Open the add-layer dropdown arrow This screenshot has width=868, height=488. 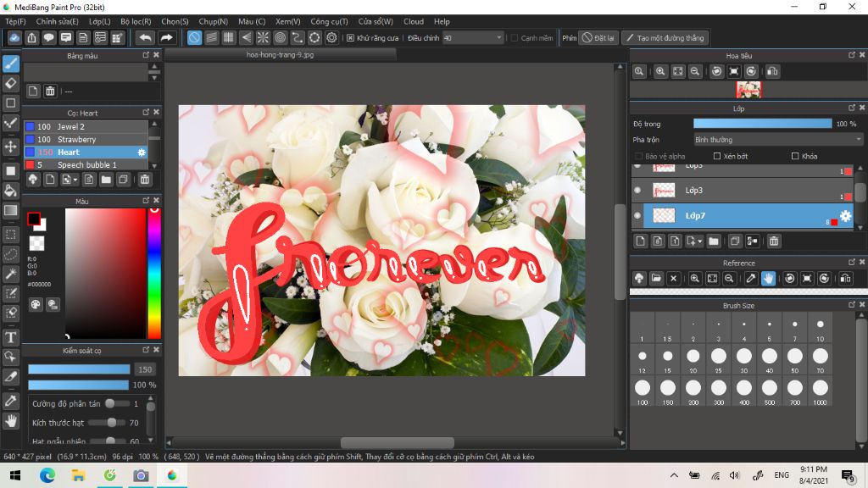tap(699, 241)
